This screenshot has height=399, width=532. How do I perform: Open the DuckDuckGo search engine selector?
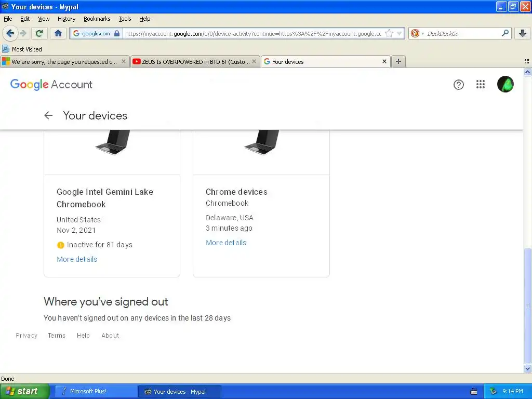pos(417,33)
